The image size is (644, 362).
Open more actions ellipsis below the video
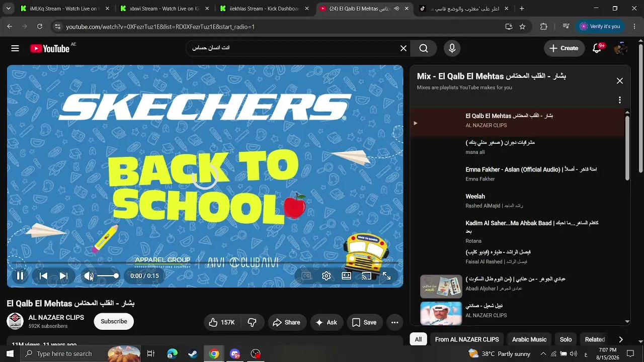pyautogui.click(x=395, y=322)
